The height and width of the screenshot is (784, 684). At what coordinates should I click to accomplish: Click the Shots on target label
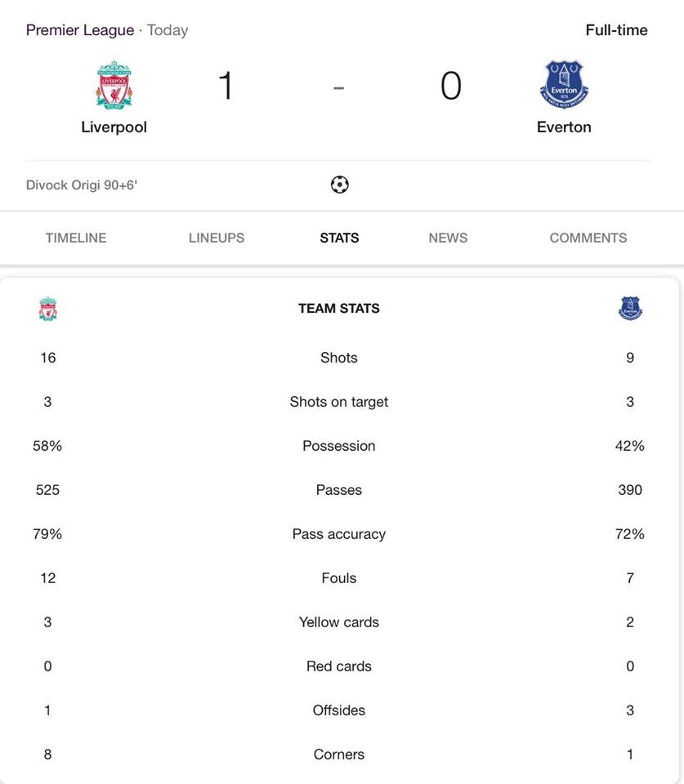(339, 402)
